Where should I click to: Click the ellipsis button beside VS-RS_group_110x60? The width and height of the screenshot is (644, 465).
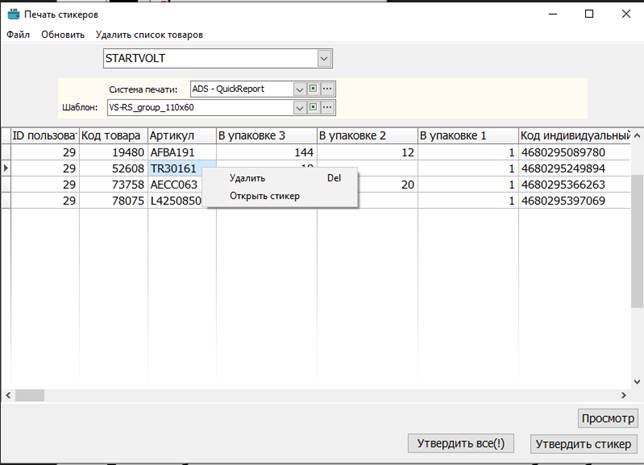[327, 107]
